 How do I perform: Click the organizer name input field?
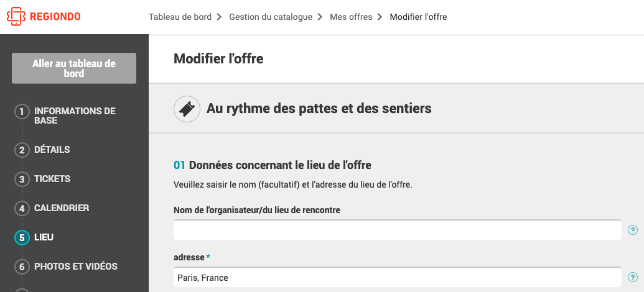397,230
